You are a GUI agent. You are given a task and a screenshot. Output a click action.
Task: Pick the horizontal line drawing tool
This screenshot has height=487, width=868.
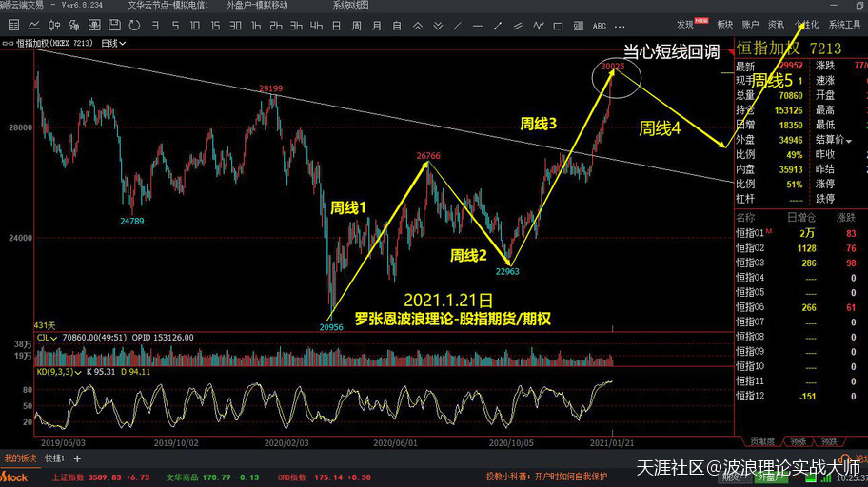point(478,26)
